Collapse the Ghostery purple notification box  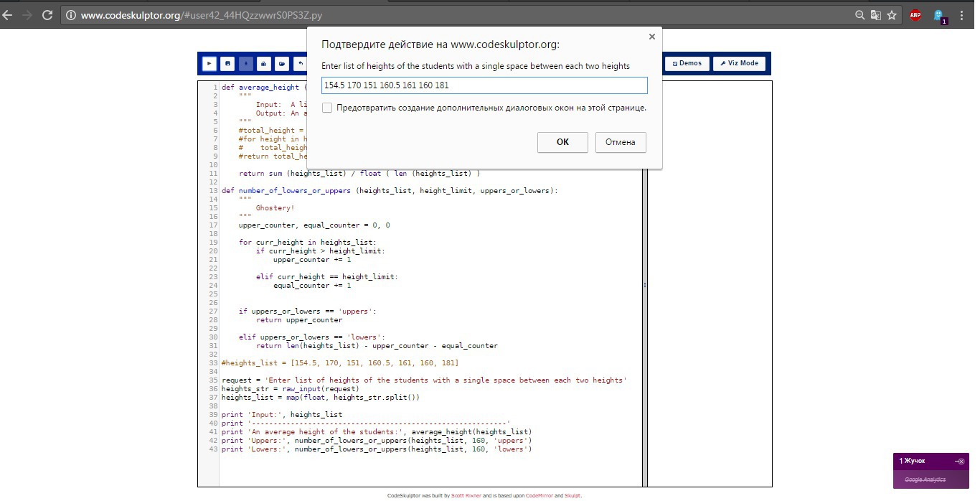click(960, 461)
